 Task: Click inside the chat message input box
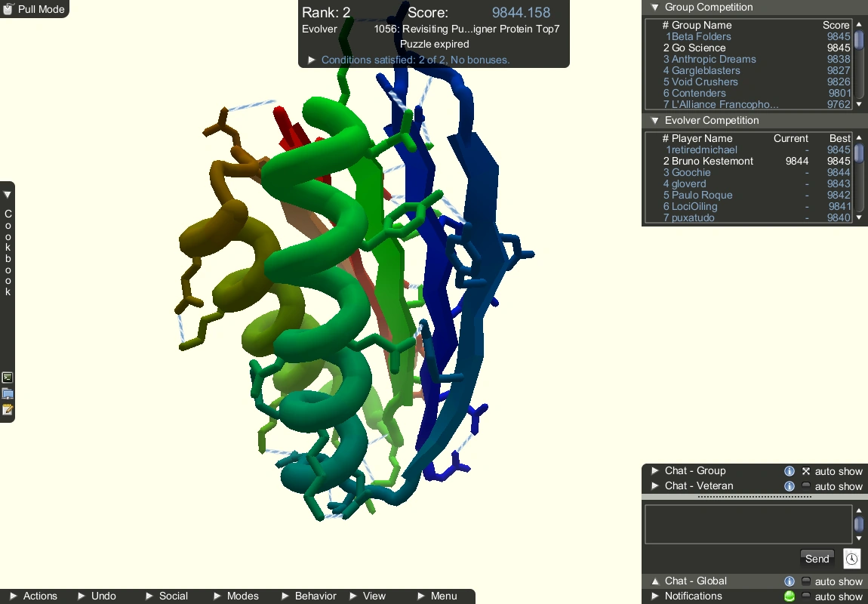click(747, 524)
